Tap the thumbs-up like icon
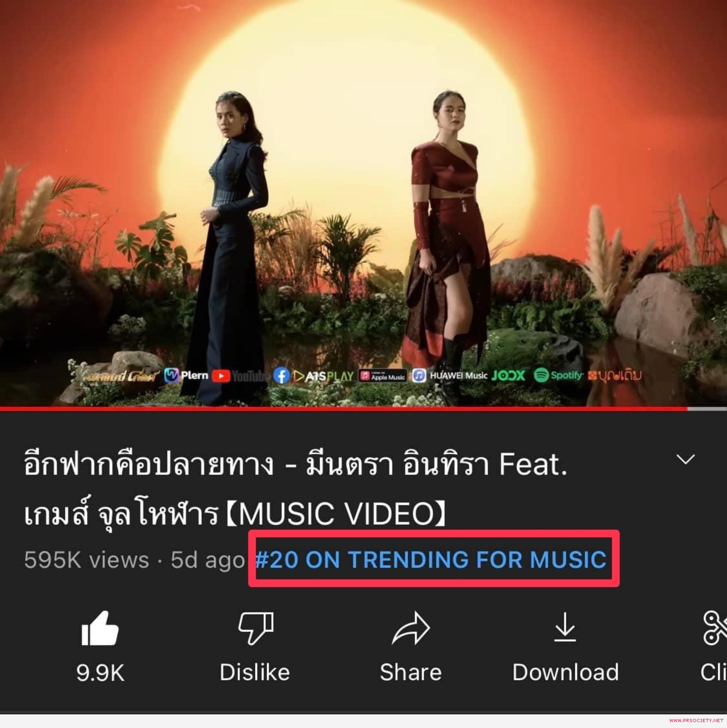Viewport: 727px width, 728px height. 100,628
